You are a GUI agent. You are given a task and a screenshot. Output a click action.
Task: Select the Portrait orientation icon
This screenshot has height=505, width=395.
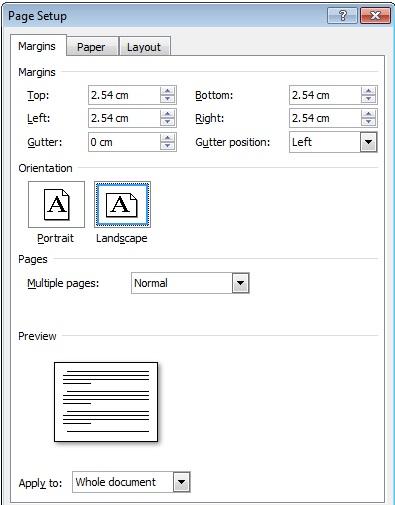(x=56, y=204)
